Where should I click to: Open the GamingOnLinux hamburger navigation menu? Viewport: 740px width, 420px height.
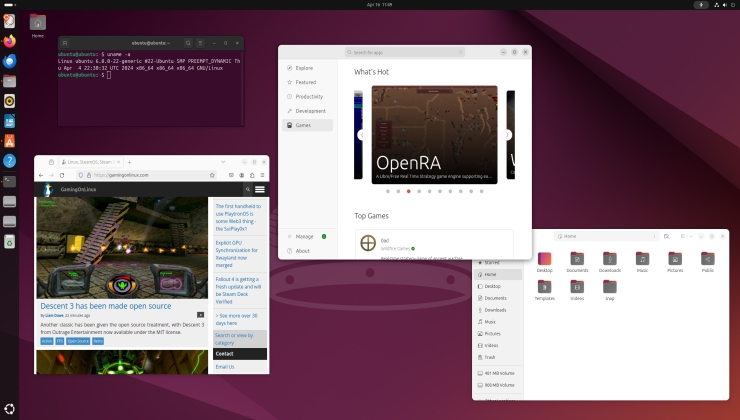[x=260, y=189]
